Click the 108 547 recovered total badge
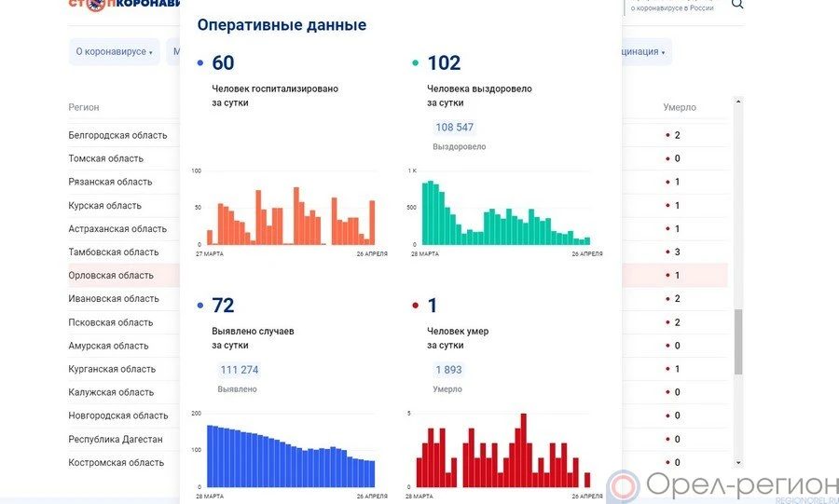Image resolution: width=839 pixels, height=504 pixels. coord(454,128)
